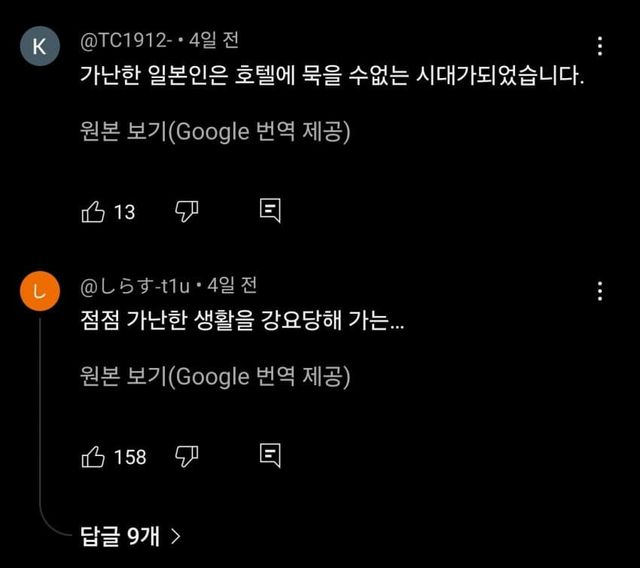Open options menu for @しらす-t1u comment
Viewport: 640px width, 568px height.
tap(599, 291)
